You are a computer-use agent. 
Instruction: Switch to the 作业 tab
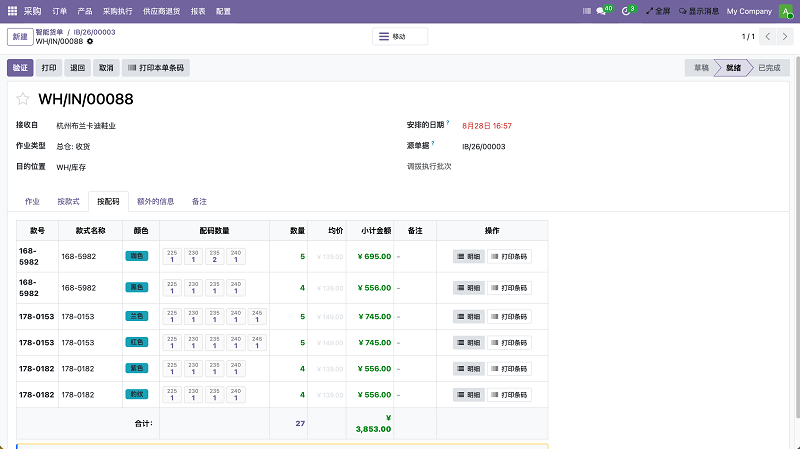pos(32,202)
